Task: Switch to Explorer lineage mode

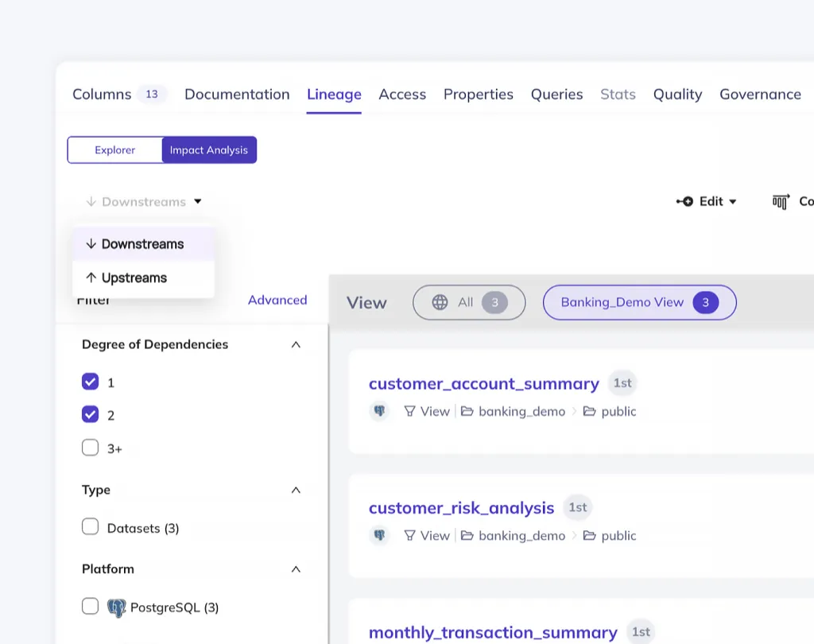Action: point(115,150)
